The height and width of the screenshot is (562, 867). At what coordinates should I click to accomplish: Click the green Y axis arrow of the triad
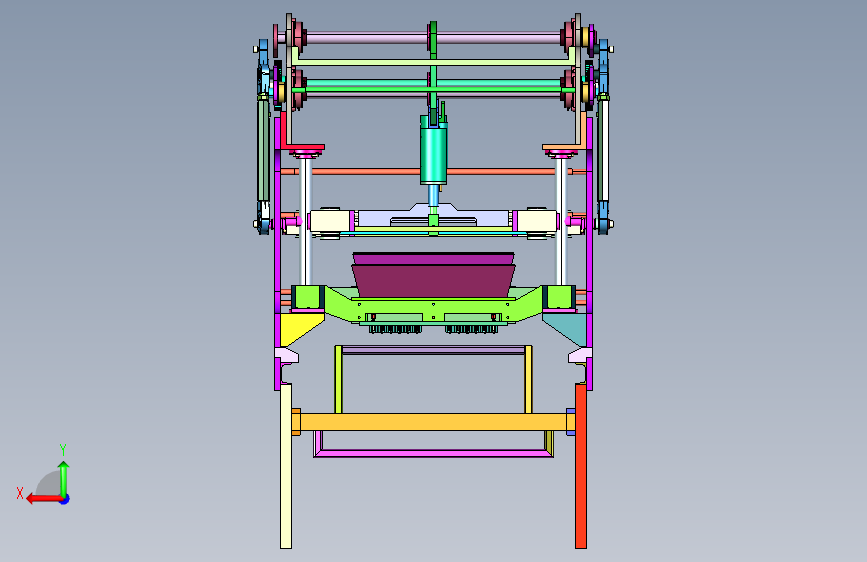click(x=64, y=478)
